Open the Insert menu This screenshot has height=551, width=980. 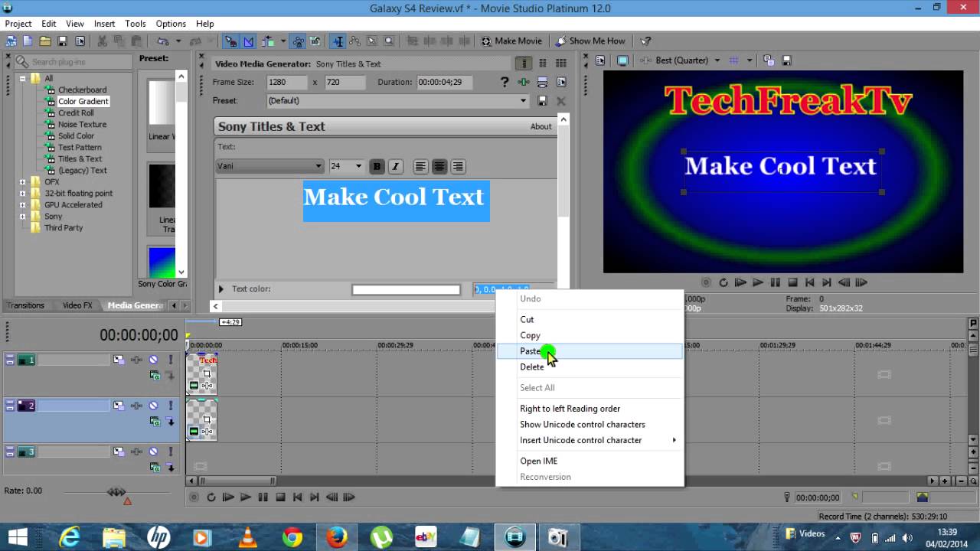[105, 24]
